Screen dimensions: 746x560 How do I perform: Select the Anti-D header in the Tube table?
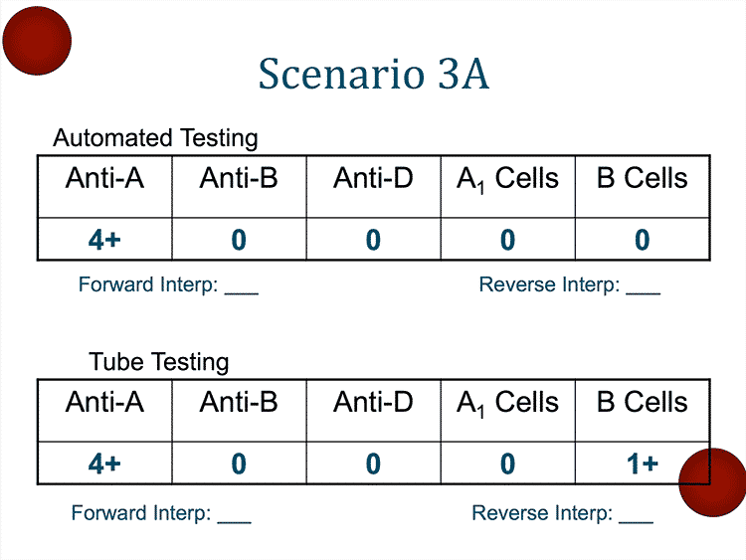(x=373, y=403)
